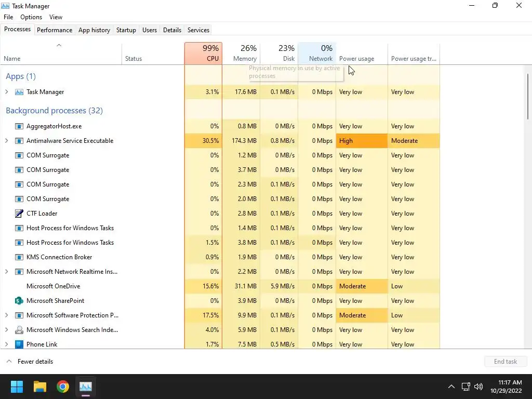Click the End task button
The image size is (532, 399).
[x=505, y=362]
